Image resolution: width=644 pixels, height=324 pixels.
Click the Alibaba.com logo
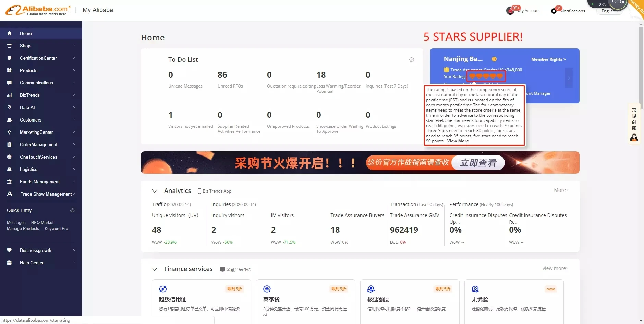click(38, 10)
